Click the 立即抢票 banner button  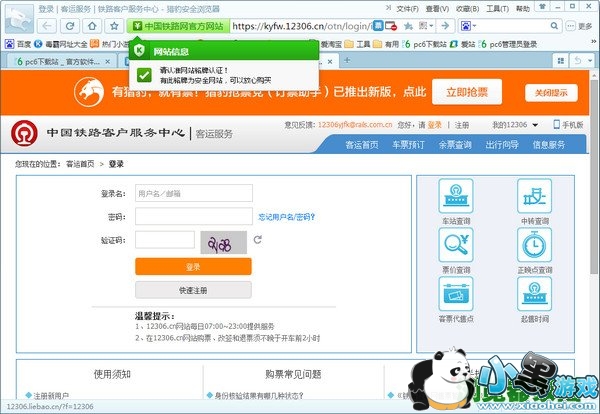467,92
